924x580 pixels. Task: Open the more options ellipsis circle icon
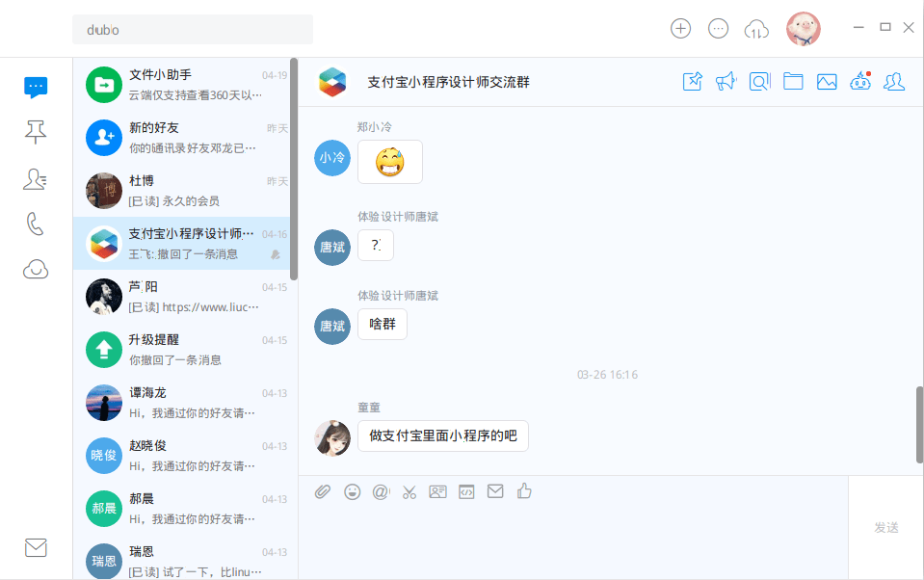719,28
